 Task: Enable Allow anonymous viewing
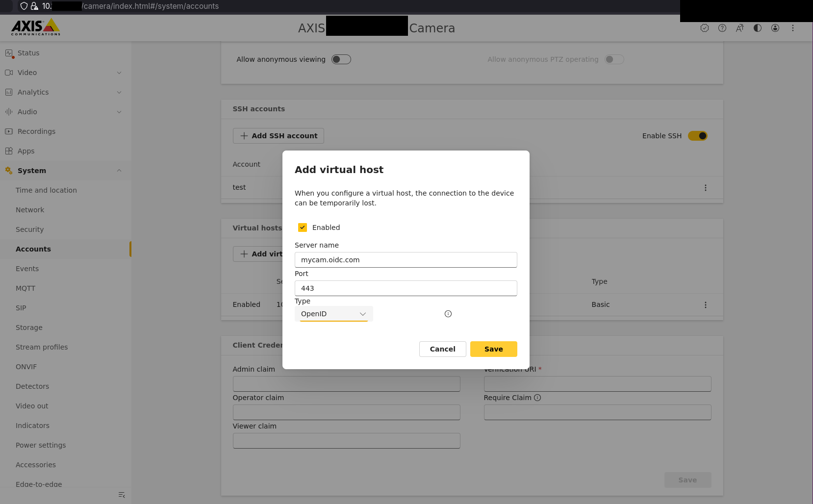click(341, 59)
